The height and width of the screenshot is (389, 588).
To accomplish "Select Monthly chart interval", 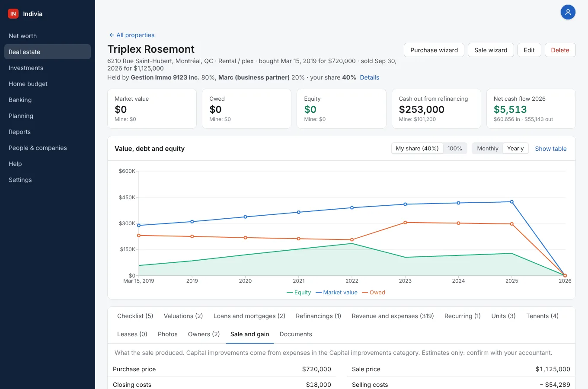I will click(x=488, y=149).
